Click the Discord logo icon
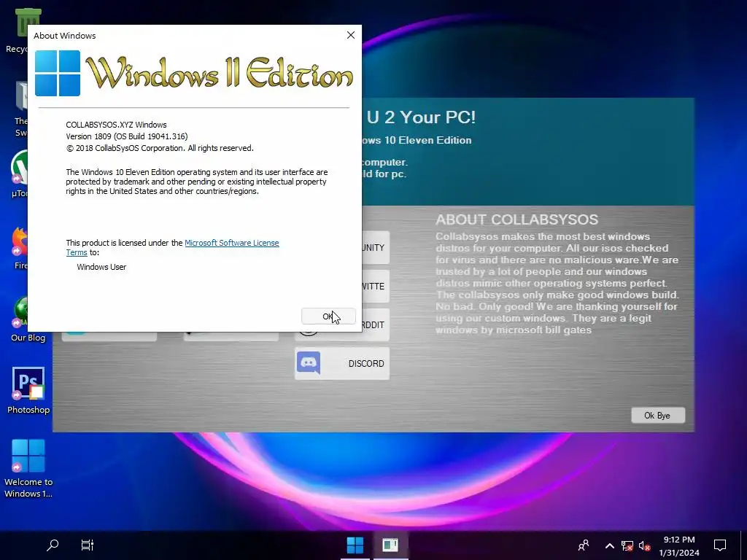Screen dimensions: 747x560 coord(309,363)
